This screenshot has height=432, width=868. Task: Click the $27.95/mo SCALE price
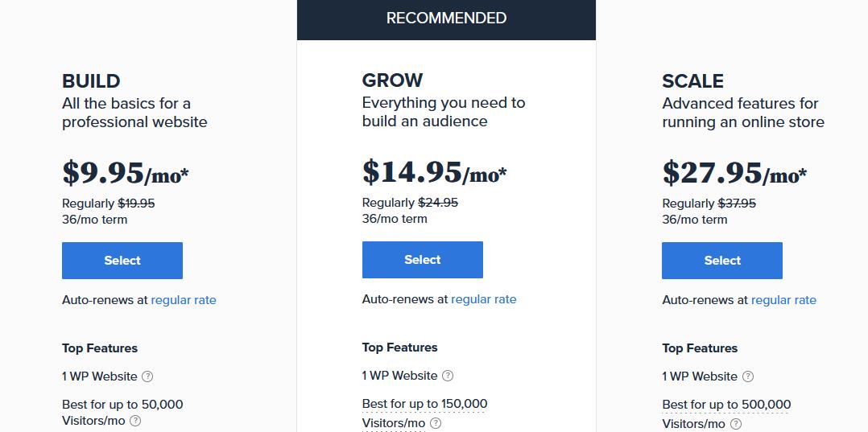tap(734, 173)
